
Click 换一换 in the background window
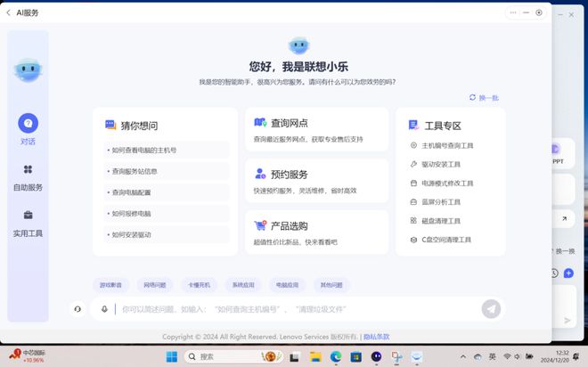565,251
